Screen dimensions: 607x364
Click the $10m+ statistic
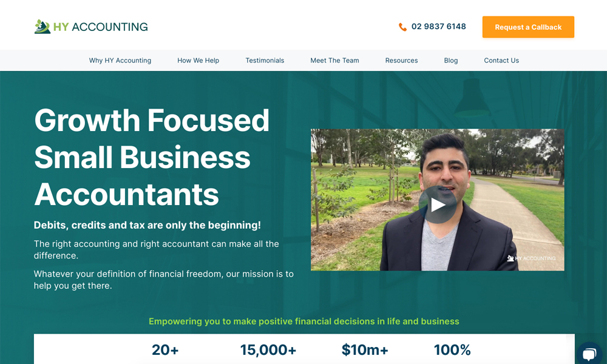pyautogui.click(x=365, y=349)
